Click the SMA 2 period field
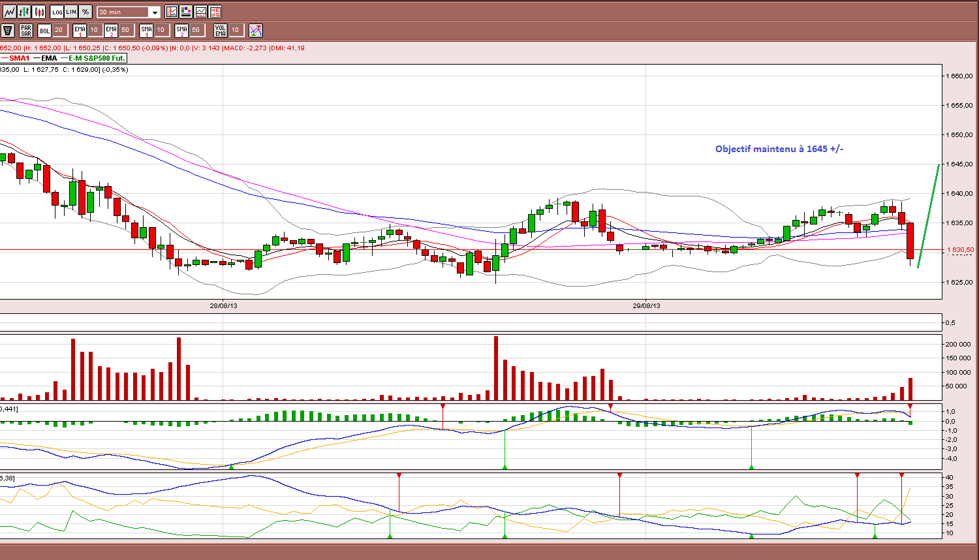Viewport: 979px width, 560px height. [196, 30]
